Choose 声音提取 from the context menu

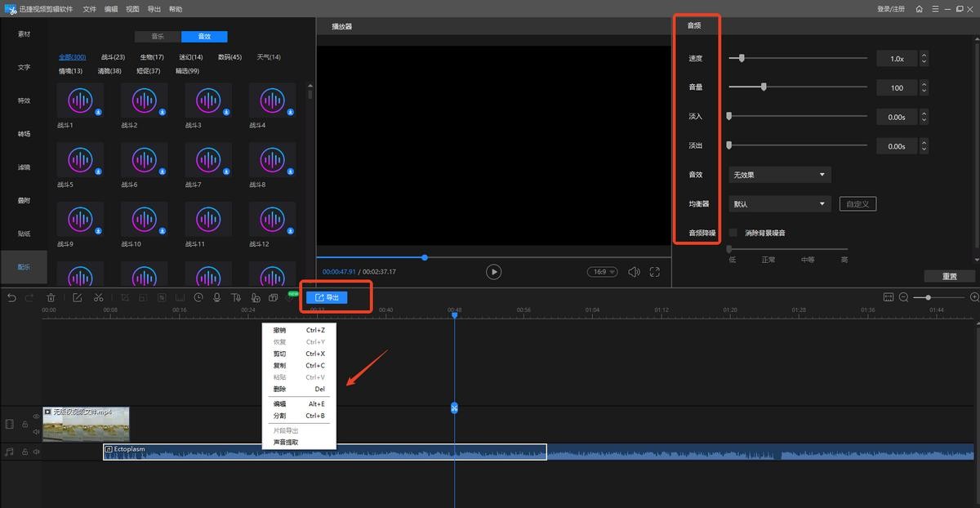[286, 442]
